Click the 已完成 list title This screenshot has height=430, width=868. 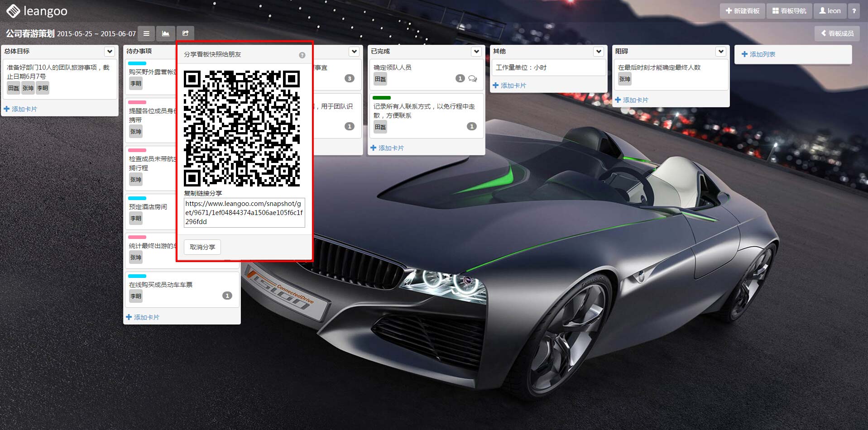point(380,52)
